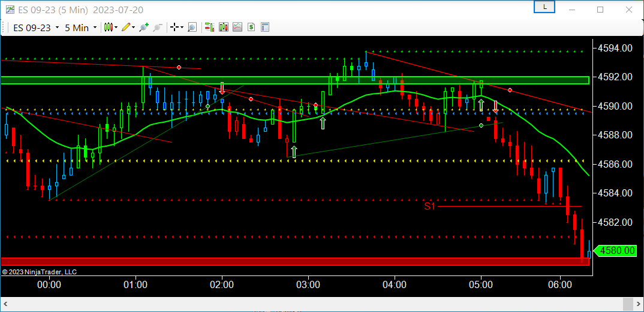Image resolution: width=644 pixels, height=312 pixels.
Task: Select the green horizontal resistance zone at 4592
Action: [295, 80]
